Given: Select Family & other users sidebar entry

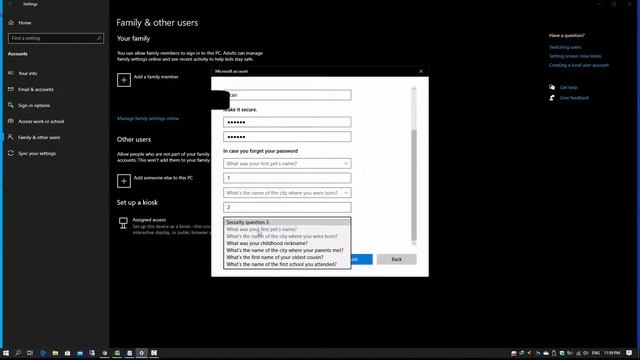Looking at the screenshot, I should pyautogui.click(x=39, y=138).
